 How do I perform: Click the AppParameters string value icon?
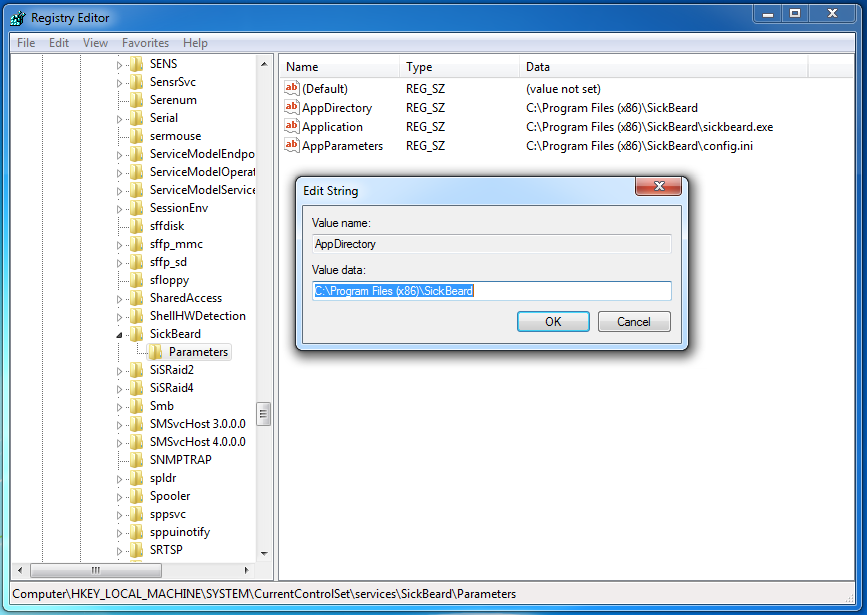pyautogui.click(x=291, y=145)
